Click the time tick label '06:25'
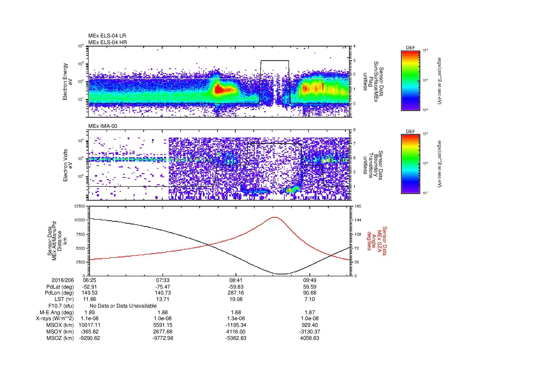The height and width of the screenshot is (392, 555). pos(90,280)
